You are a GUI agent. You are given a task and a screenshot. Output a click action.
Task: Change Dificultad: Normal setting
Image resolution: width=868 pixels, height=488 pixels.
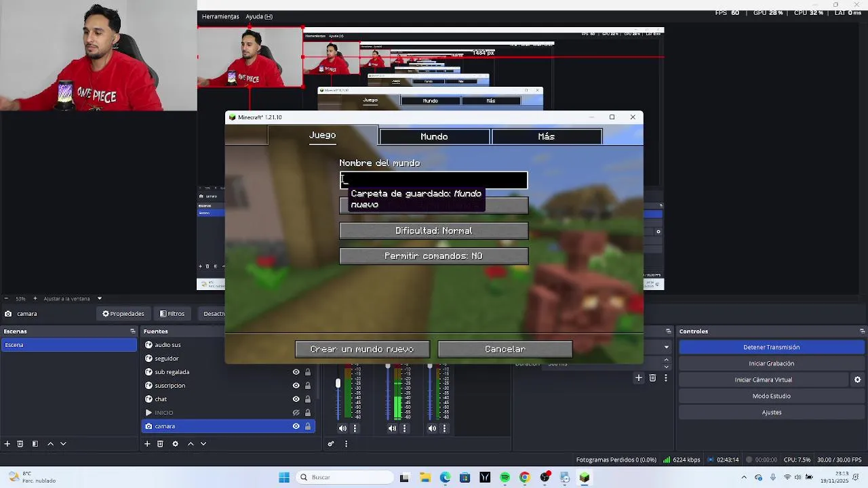(434, 231)
